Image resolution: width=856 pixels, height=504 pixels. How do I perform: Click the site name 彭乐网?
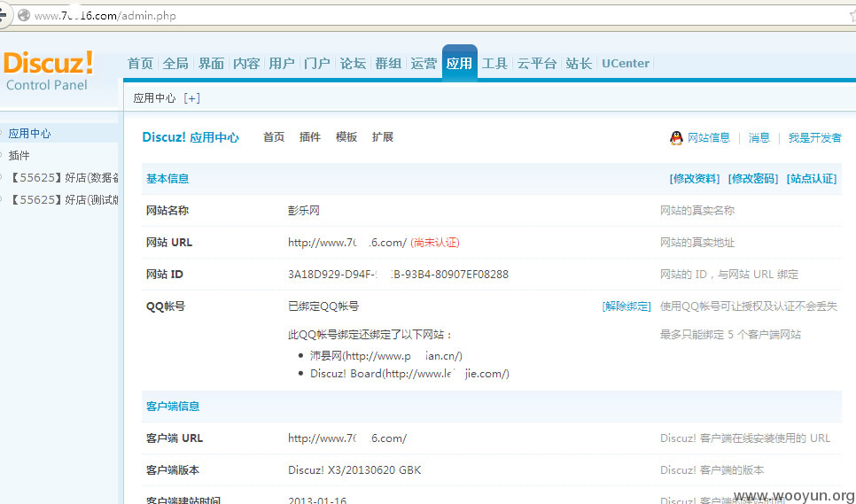pos(304,211)
